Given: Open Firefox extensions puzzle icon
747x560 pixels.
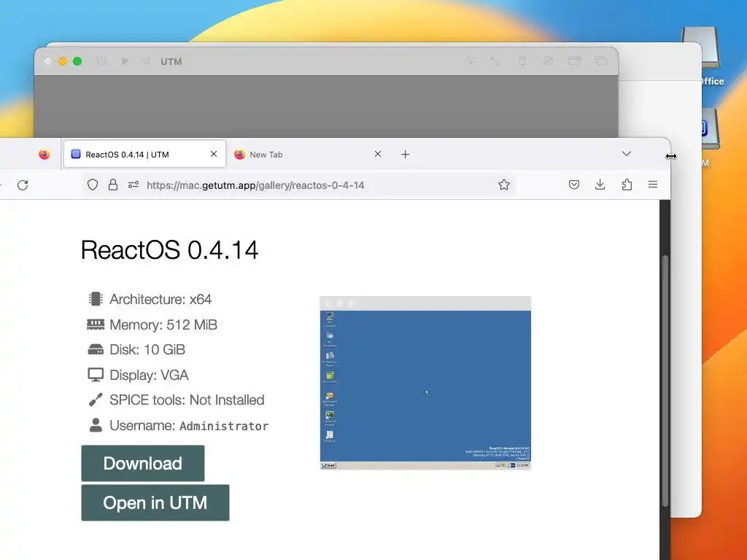Looking at the screenshot, I should coord(627,184).
